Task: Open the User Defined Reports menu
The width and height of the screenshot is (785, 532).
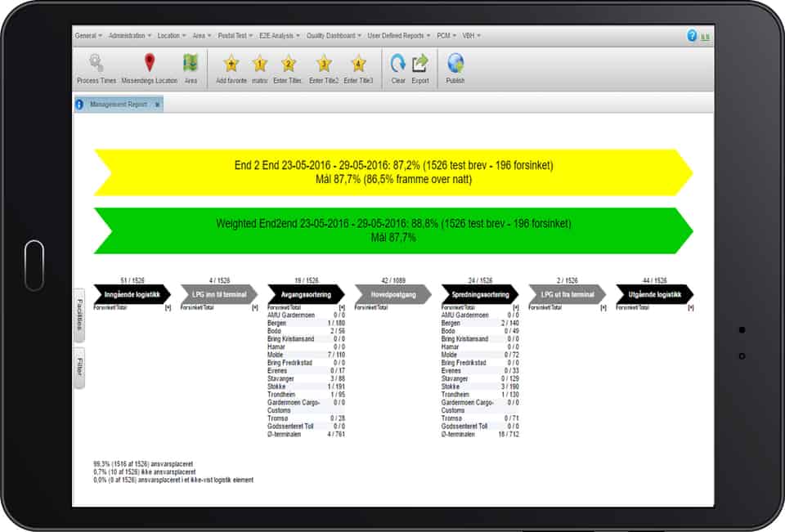Action: pyautogui.click(x=398, y=35)
